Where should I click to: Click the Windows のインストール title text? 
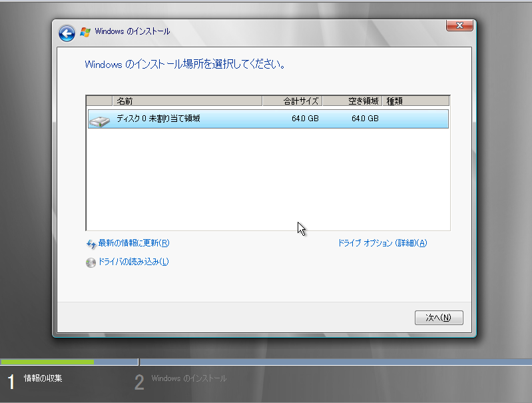pos(133,31)
